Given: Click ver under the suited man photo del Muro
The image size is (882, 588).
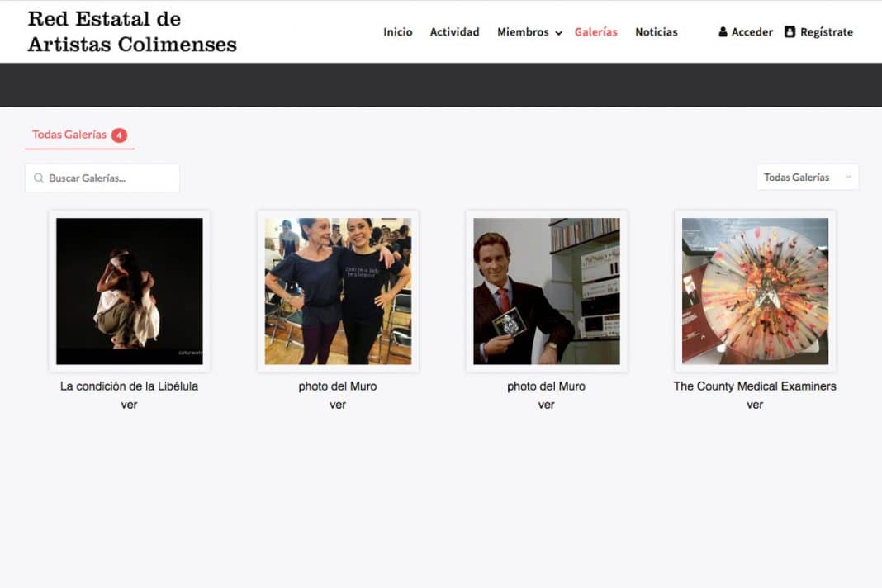Looking at the screenshot, I should click(546, 405).
